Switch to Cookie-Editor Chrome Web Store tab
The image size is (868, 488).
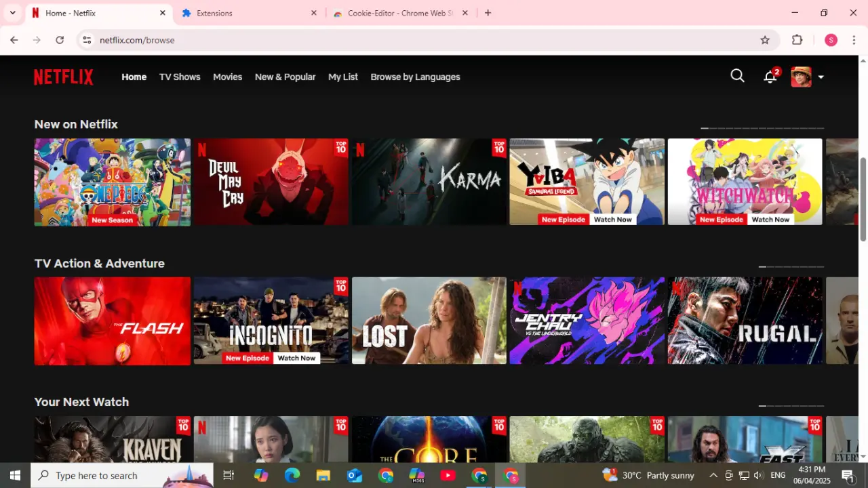click(400, 13)
